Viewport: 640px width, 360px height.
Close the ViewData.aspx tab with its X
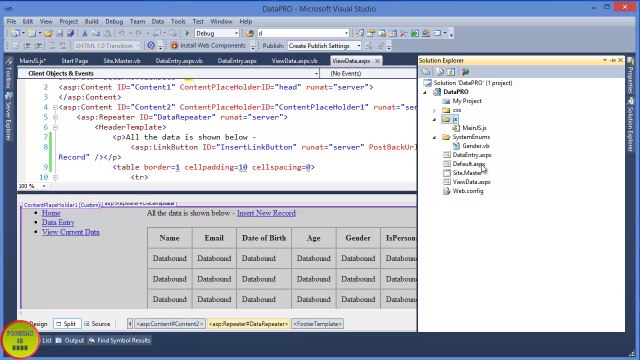click(377, 61)
